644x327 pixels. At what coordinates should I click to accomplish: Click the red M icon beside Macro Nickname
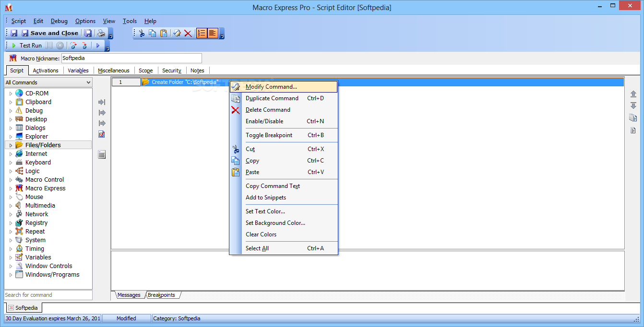13,58
